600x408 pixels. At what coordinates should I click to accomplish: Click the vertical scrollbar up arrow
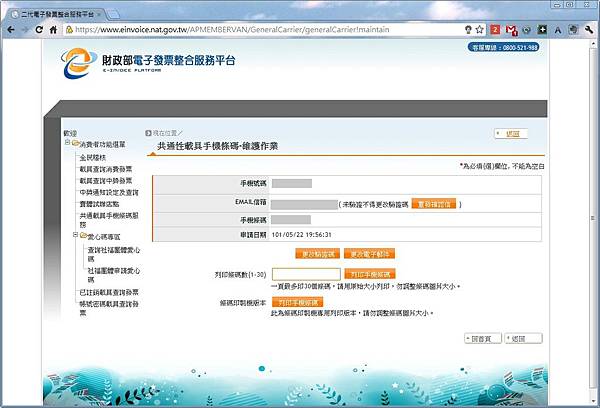[x=593, y=43]
